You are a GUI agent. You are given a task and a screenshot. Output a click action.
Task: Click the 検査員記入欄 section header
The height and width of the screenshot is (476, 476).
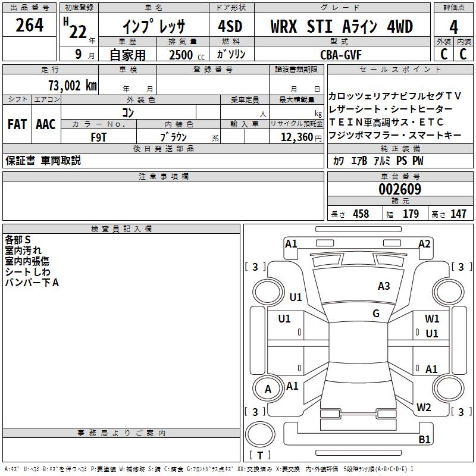pyautogui.click(x=121, y=229)
